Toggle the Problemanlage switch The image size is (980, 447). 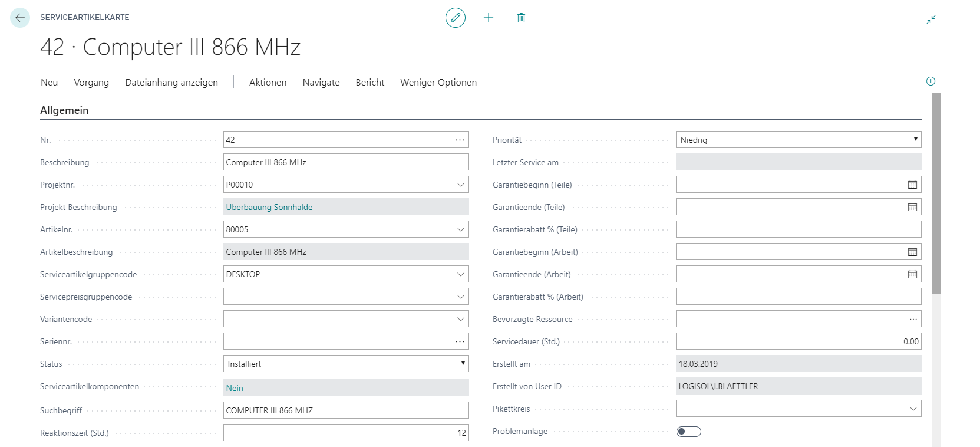click(x=688, y=432)
